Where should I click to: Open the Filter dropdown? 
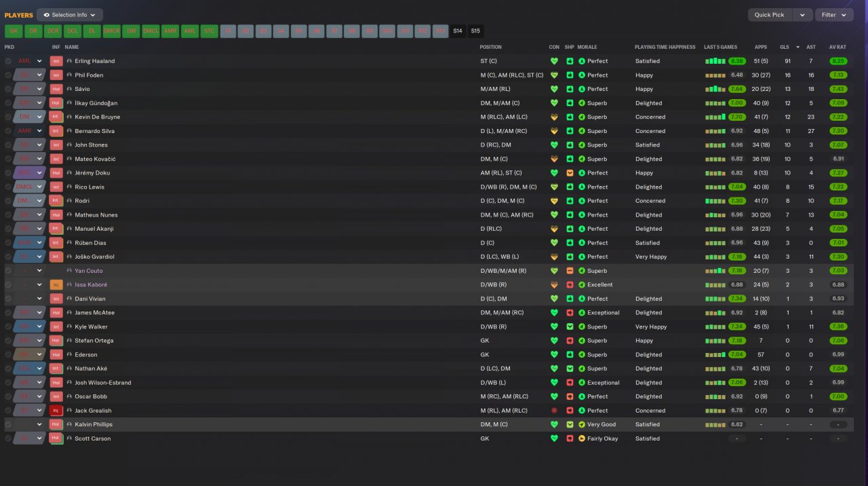(x=834, y=15)
